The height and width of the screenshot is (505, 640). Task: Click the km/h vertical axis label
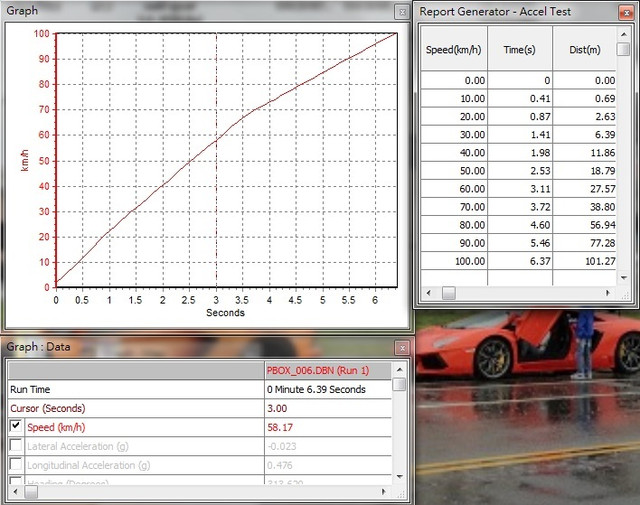coord(24,160)
